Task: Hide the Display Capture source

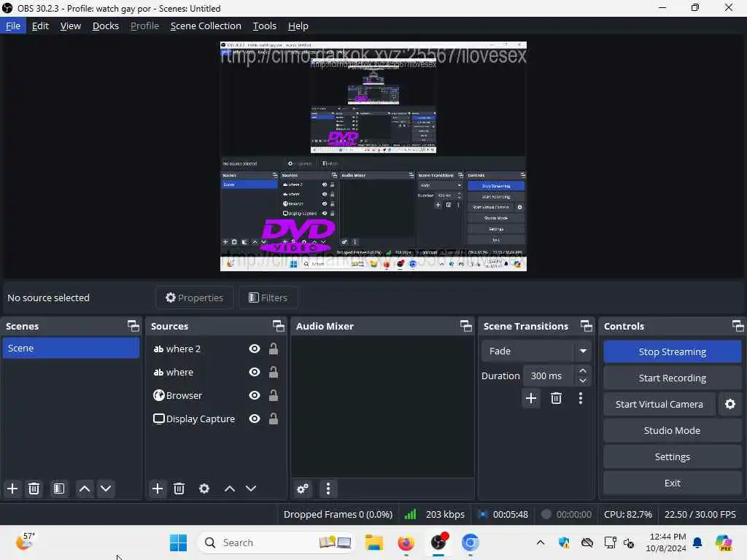Action: coord(255,419)
